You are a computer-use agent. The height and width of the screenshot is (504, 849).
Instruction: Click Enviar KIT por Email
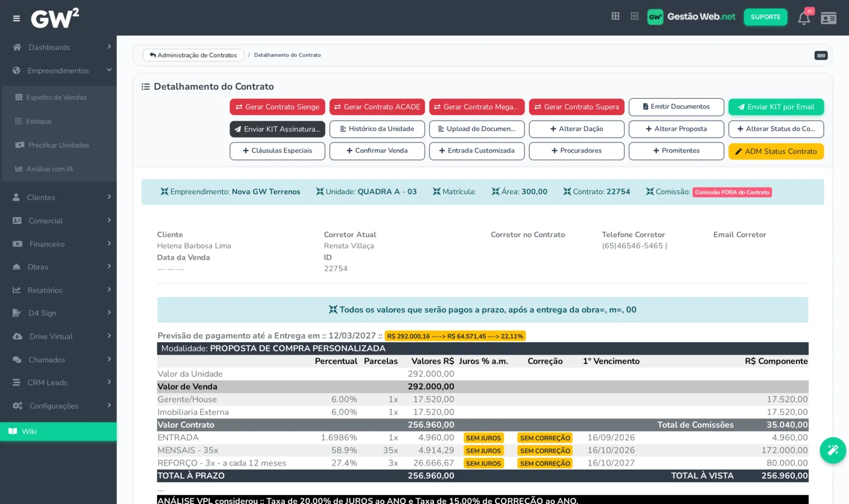pyautogui.click(x=776, y=107)
